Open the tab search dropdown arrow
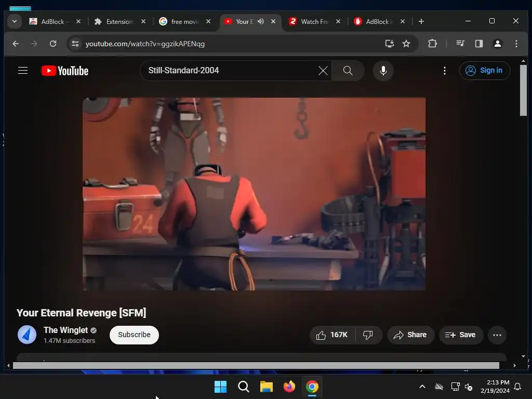The width and height of the screenshot is (532, 399). coord(15,21)
